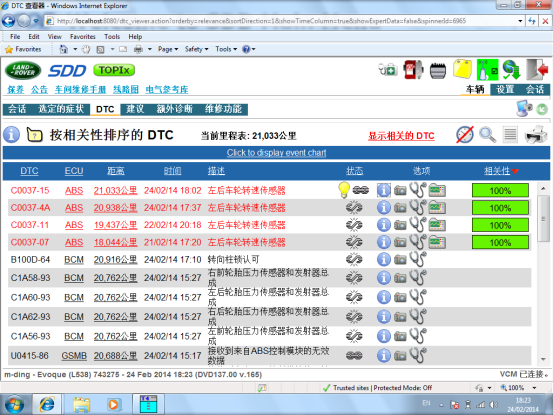Click the table scrollbar down arrow
553x415 pixels.
543,359
